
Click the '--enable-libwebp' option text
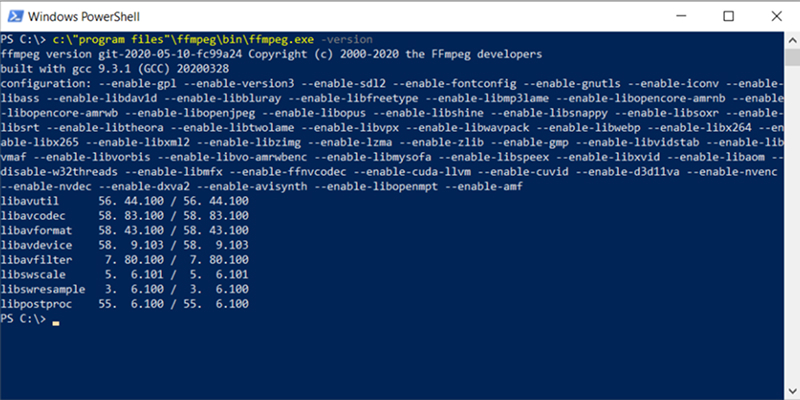pyautogui.click(x=588, y=128)
